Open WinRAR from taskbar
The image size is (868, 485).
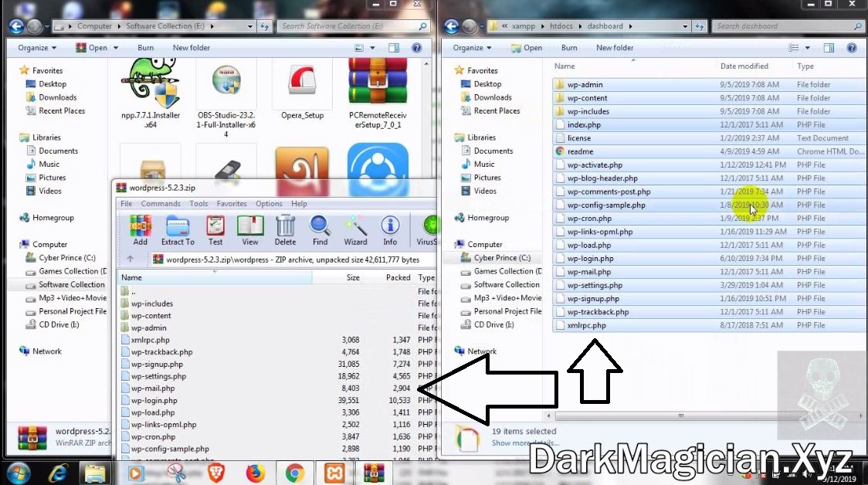(x=374, y=473)
